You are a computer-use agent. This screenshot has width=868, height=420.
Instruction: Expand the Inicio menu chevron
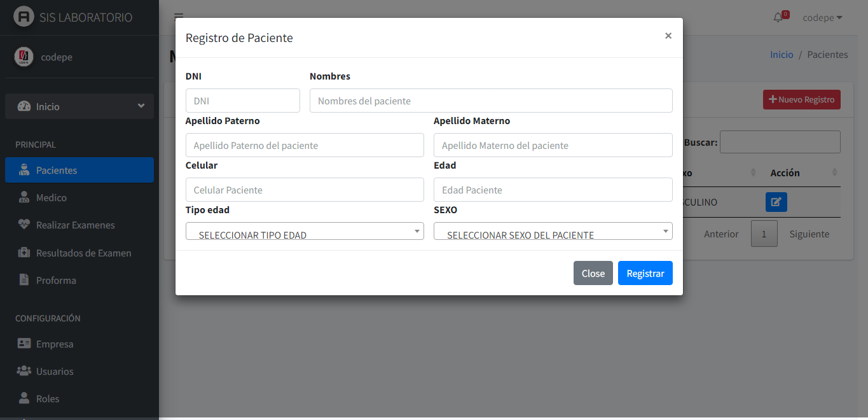pos(141,106)
